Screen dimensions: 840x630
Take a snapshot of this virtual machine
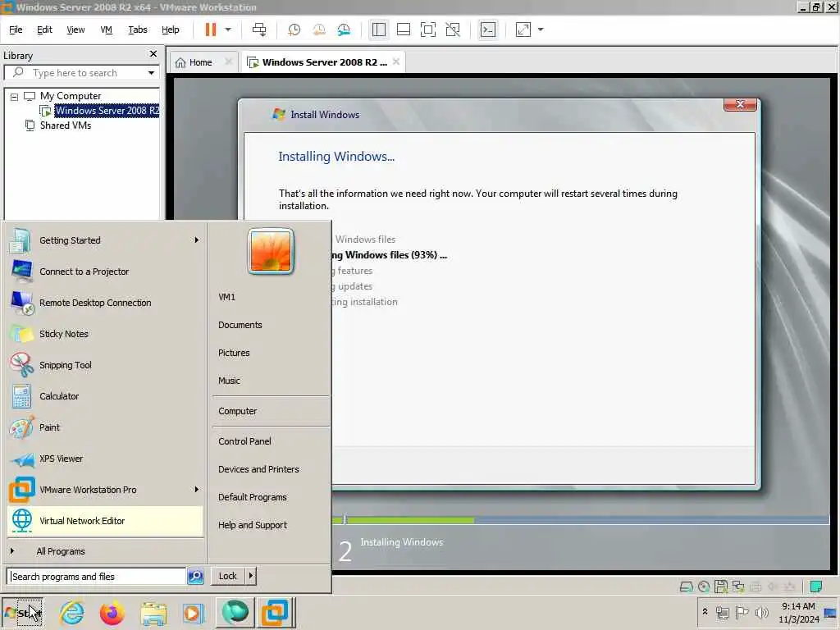coord(294,30)
